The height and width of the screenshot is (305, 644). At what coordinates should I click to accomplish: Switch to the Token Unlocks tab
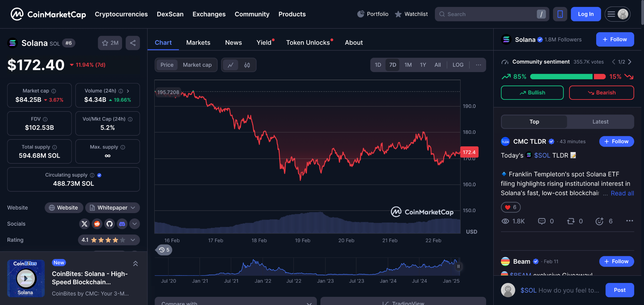(308, 42)
